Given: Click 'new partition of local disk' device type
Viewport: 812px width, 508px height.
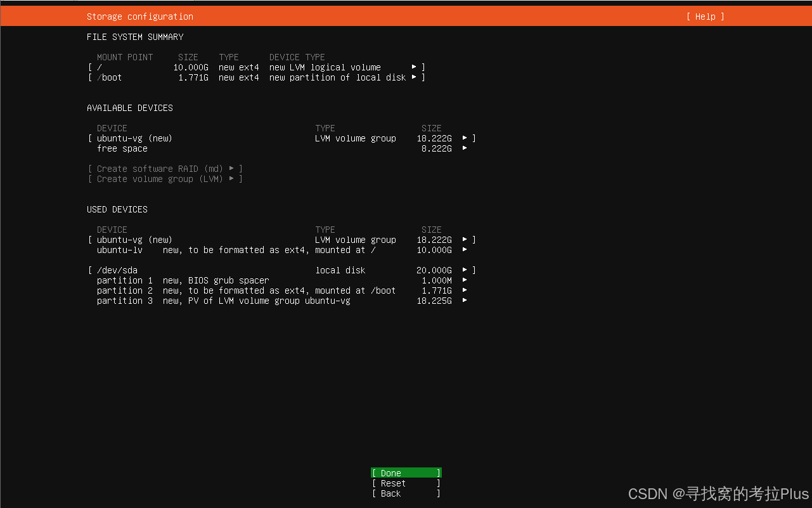Looking at the screenshot, I should click(338, 77).
